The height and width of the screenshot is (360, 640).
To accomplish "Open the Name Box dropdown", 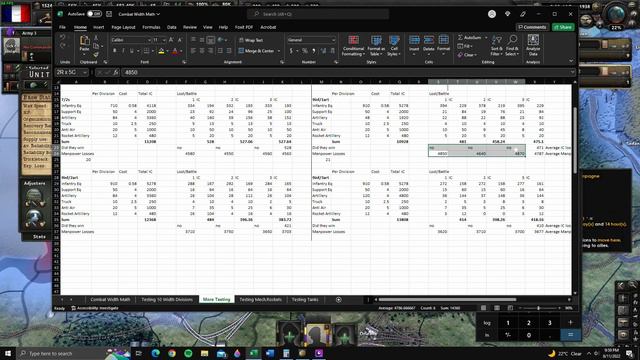I will tap(85, 72).
